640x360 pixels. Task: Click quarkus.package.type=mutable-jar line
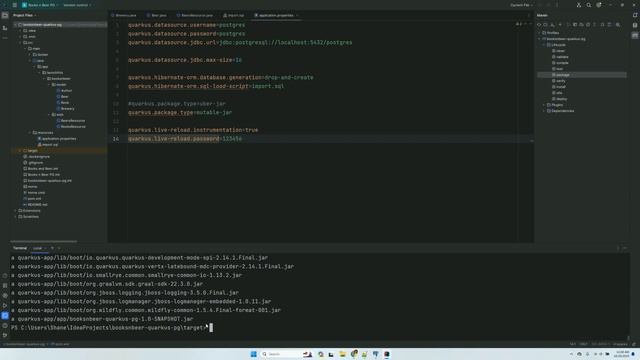coord(180,113)
